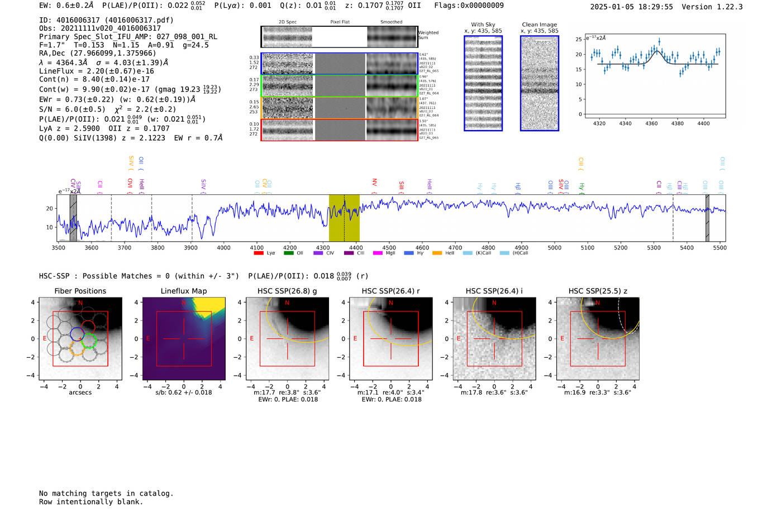782x532 pixels.
Task: Click the 2025-01-05 18:29:55 timestamp
Action: [632, 7]
